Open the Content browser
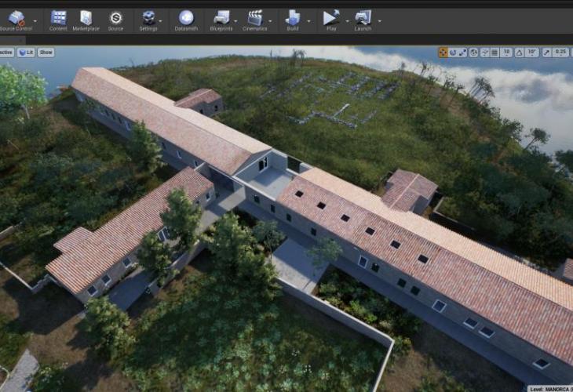 pos(58,19)
